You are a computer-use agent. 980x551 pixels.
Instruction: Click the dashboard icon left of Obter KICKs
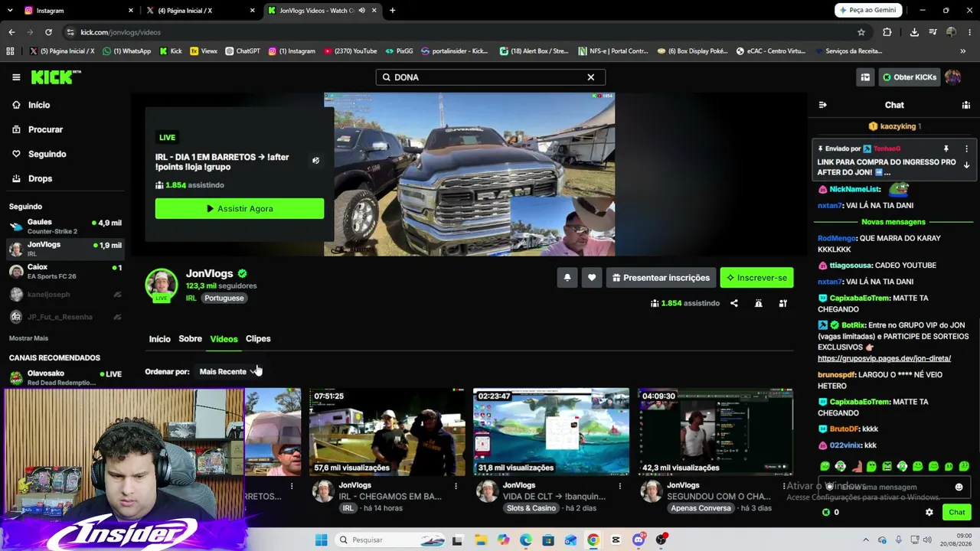pos(865,77)
